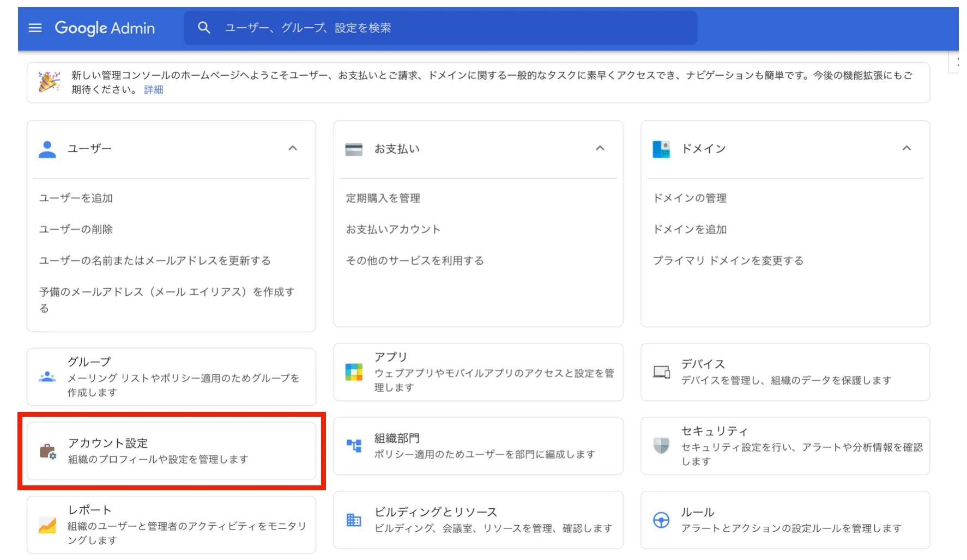Click text アラートとアクションの設定ルールを管理します
Viewport: 967px width, 560px height.
point(791,528)
